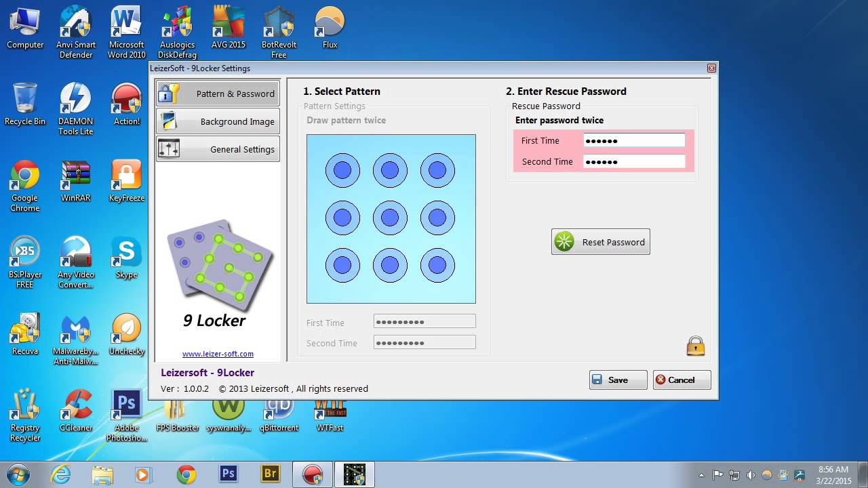The width and height of the screenshot is (868, 488).
Task: Select the Registry Recycler desktop icon
Action: 25,415
